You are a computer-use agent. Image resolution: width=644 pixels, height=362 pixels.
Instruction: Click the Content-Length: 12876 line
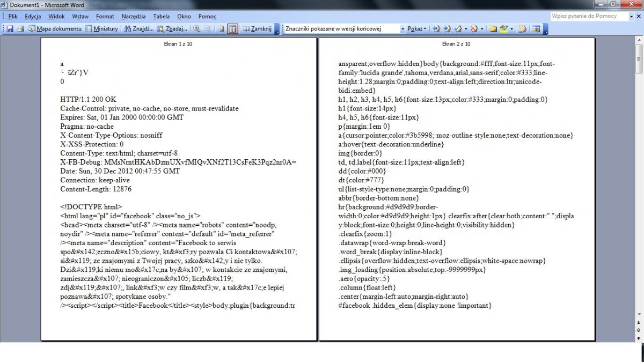96,189
